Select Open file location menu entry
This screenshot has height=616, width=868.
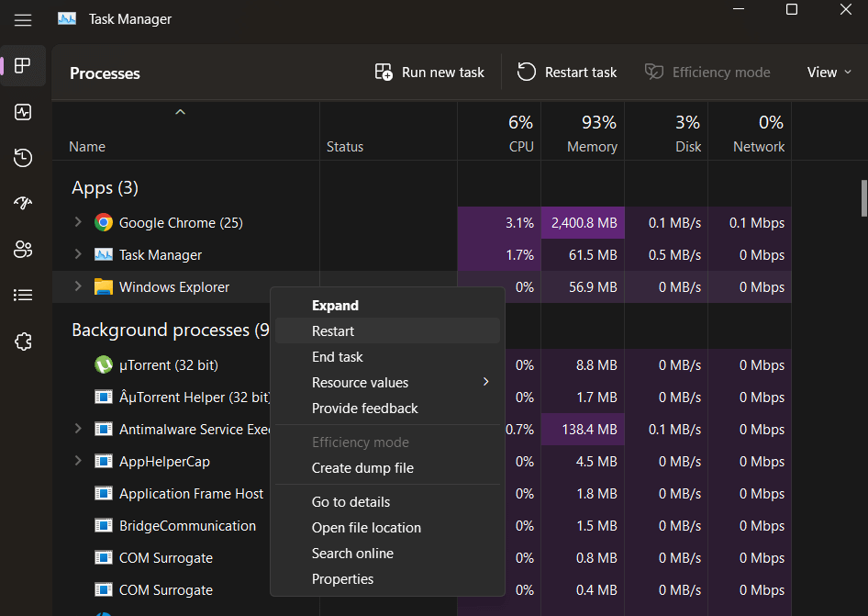(387, 527)
